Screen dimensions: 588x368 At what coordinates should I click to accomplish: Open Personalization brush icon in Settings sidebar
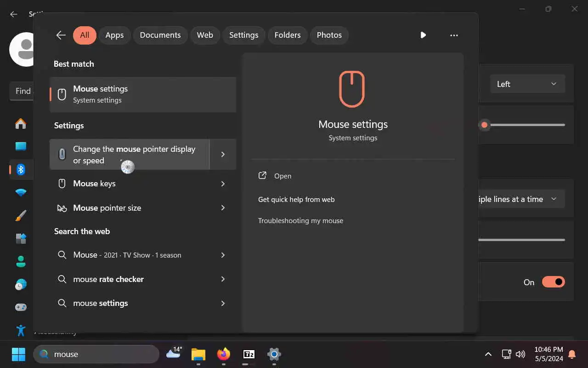coord(21,215)
